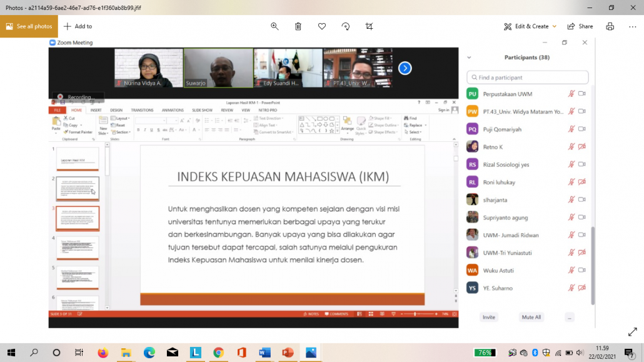Launch Google Chrome from taskbar
Screen dimensions: 644x362
pyautogui.click(x=218, y=353)
